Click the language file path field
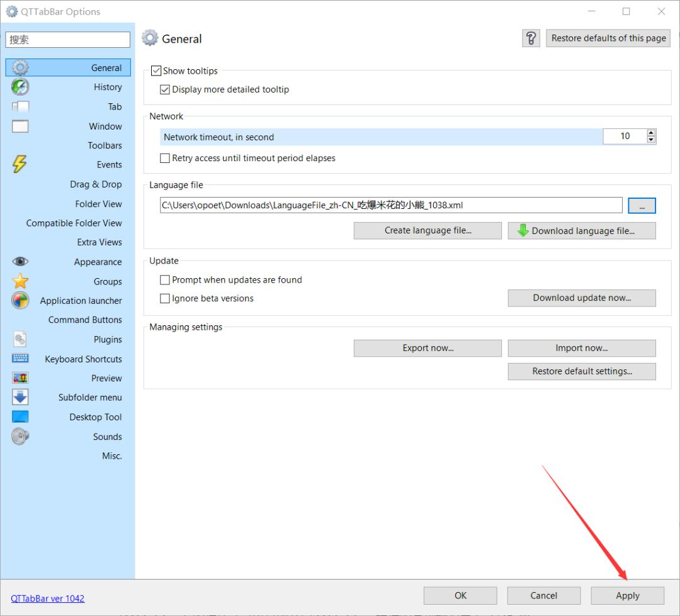The image size is (680, 616). pyautogui.click(x=390, y=205)
